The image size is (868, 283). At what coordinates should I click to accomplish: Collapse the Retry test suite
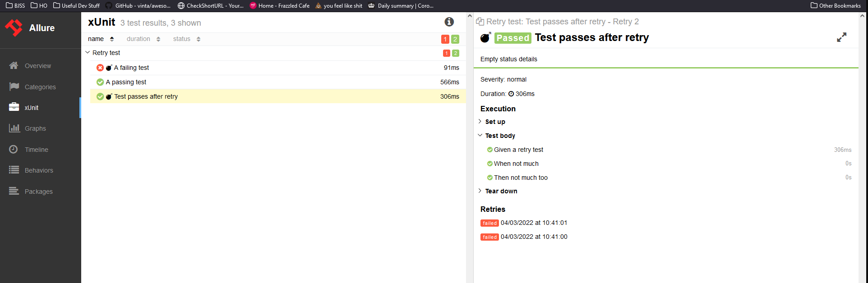[x=88, y=53]
